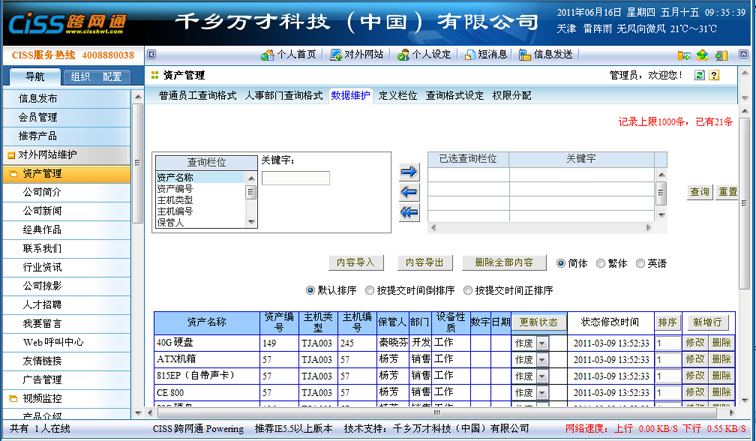Click the single left arrow to remove field
The image size is (756, 441).
(x=408, y=193)
